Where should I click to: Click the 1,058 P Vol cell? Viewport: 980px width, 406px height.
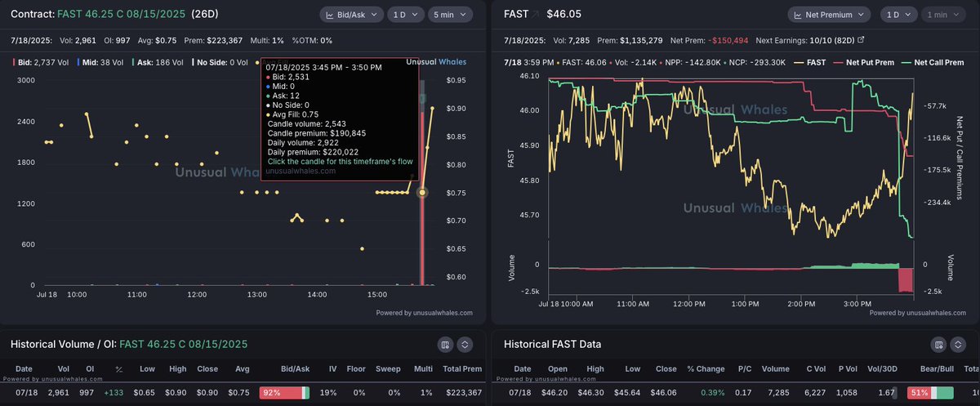coord(848,393)
